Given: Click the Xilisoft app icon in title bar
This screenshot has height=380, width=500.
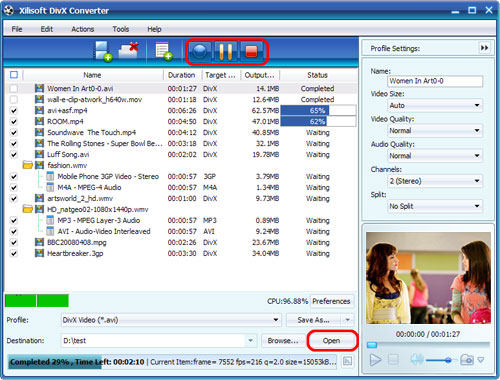Looking at the screenshot, I should point(9,10).
